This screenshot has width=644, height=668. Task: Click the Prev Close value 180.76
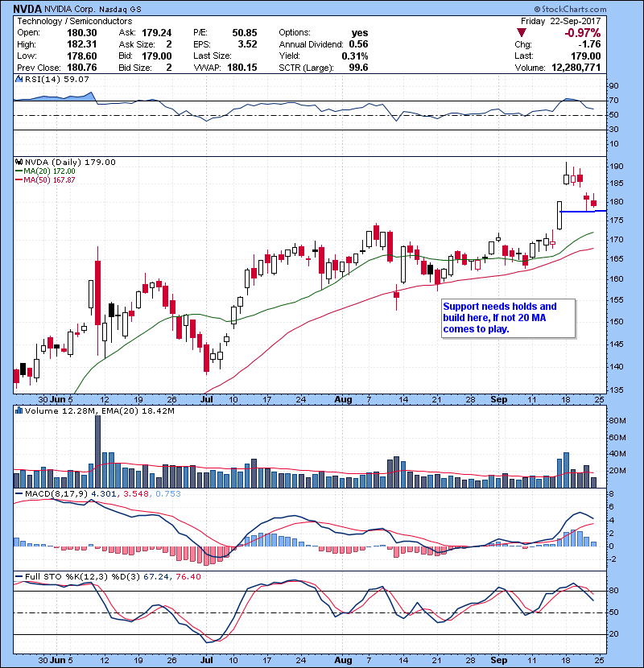pyautogui.click(x=81, y=68)
